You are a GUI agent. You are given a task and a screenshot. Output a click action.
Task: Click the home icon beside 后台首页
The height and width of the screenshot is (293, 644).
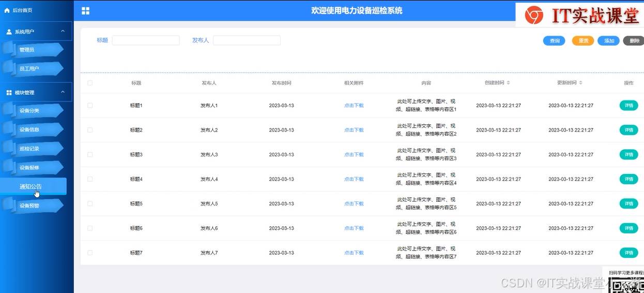[7, 10]
